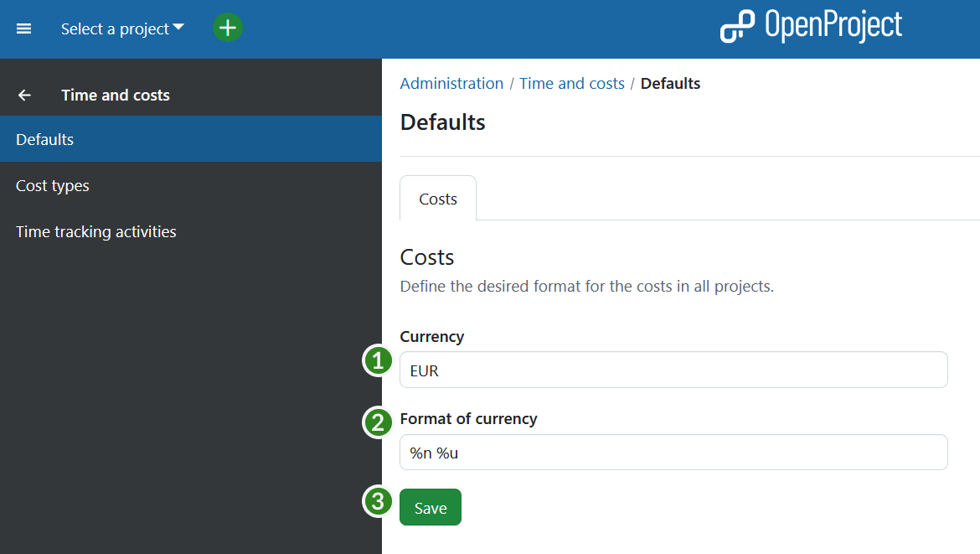
Task: Click Time and costs breadcrumb link
Action: point(571,83)
